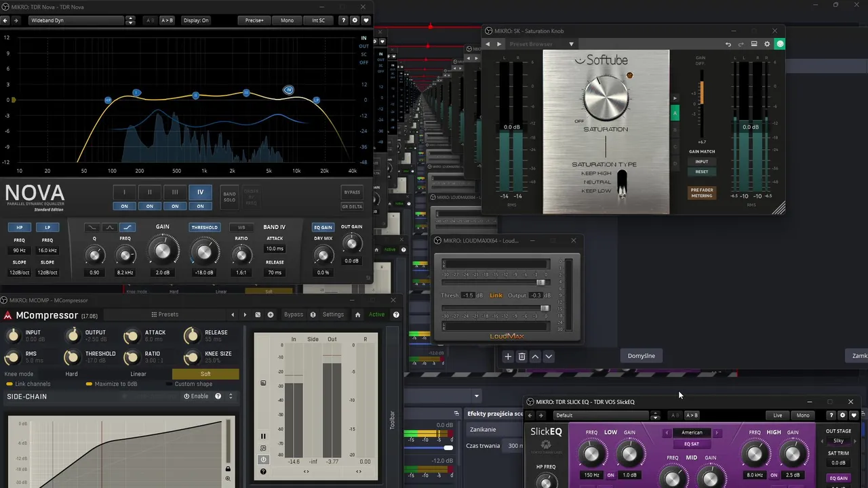Undo in Saturation Knob toolbar
The image size is (868, 488).
coord(728,44)
